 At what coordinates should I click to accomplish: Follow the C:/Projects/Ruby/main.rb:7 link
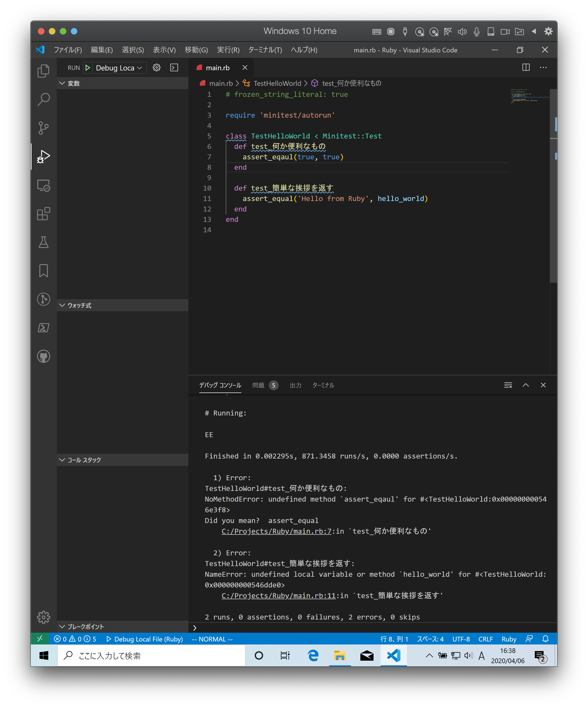276,531
